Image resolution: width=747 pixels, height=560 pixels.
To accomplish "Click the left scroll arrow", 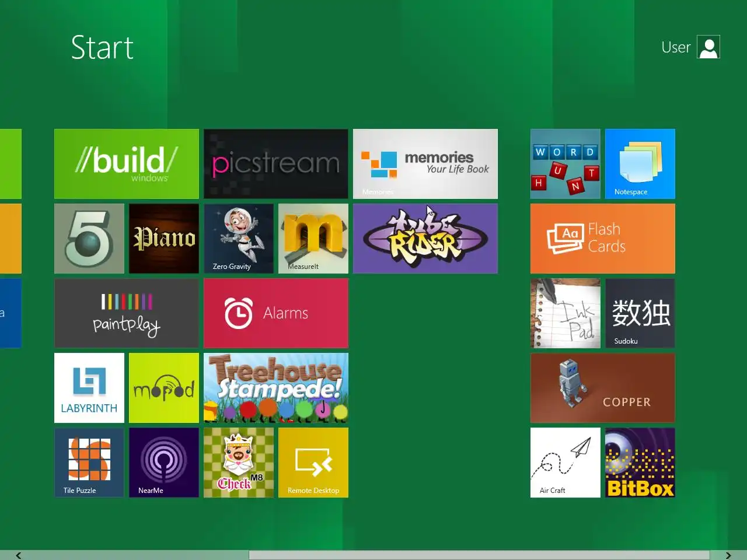I will 19,555.
